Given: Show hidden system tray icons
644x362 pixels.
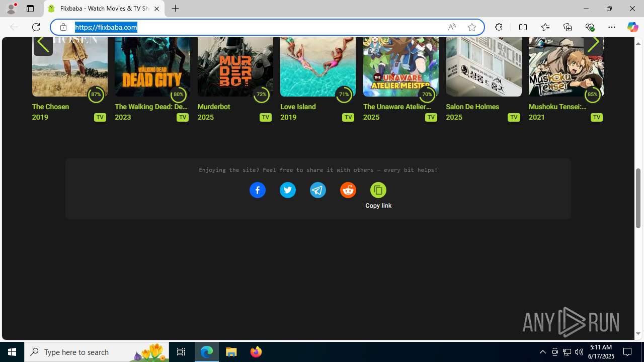Looking at the screenshot, I should point(542,352).
